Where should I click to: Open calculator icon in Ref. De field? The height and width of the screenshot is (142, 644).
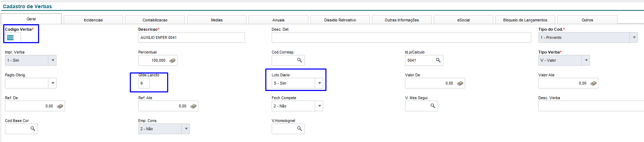coord(60,106)
